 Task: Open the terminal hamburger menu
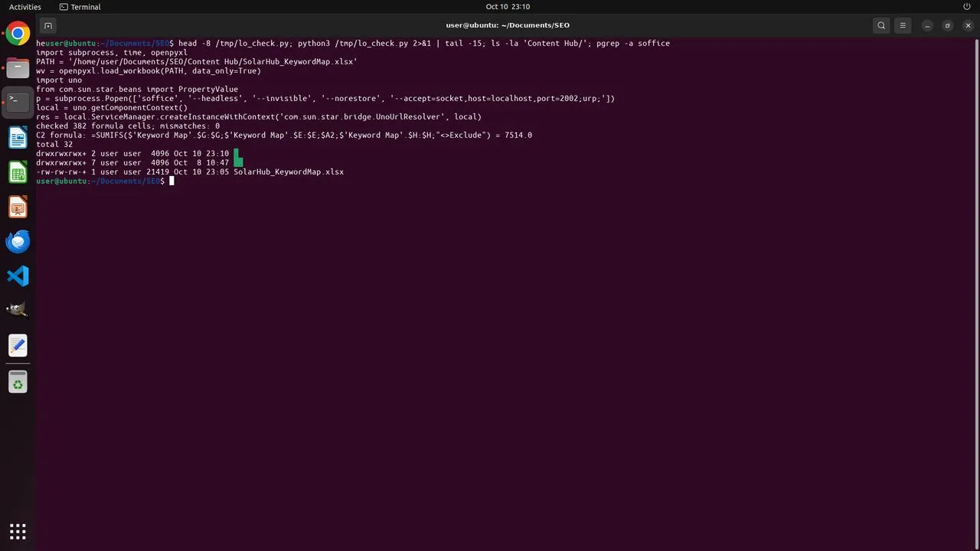click(903, 25)
